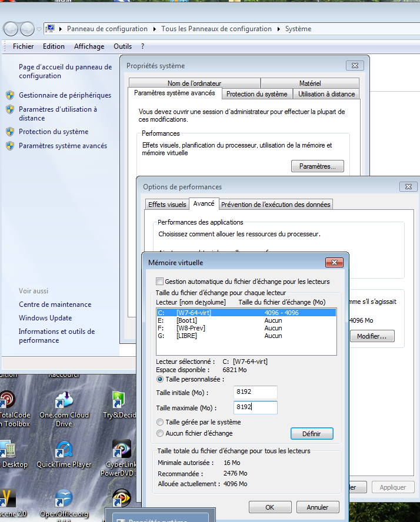
Task: Select drive C: [W7-64-virt] row
Action: (246, 313)
